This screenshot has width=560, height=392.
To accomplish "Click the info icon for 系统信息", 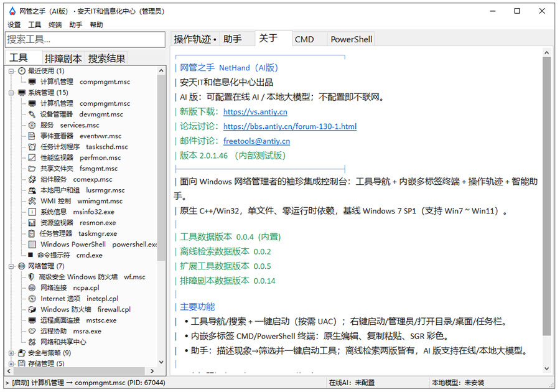I will 32,212.
